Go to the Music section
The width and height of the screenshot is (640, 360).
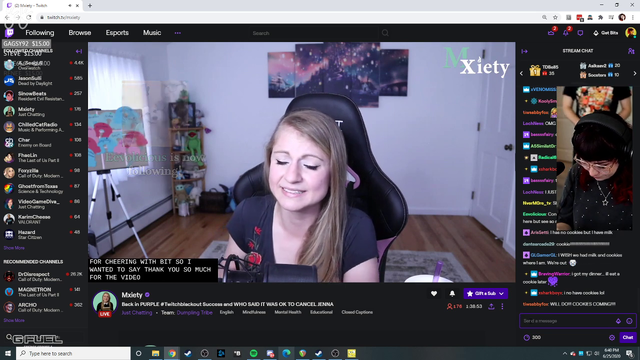point(152,33)
